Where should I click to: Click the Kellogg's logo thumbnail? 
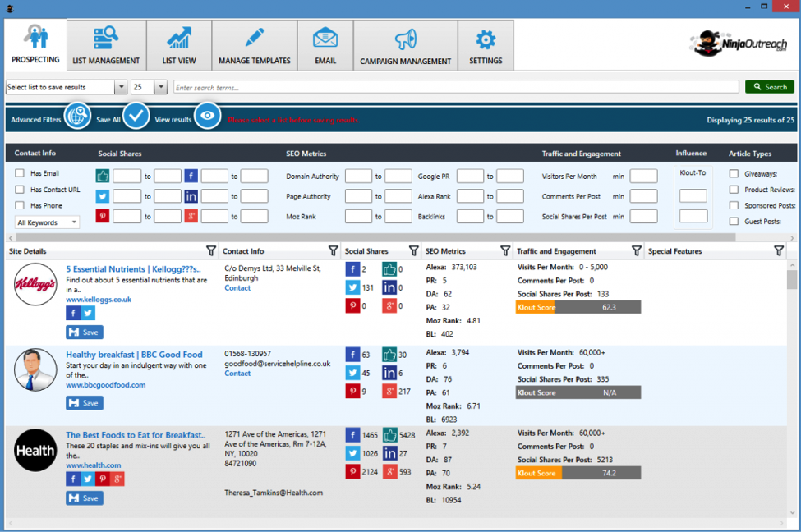[35, 284]
